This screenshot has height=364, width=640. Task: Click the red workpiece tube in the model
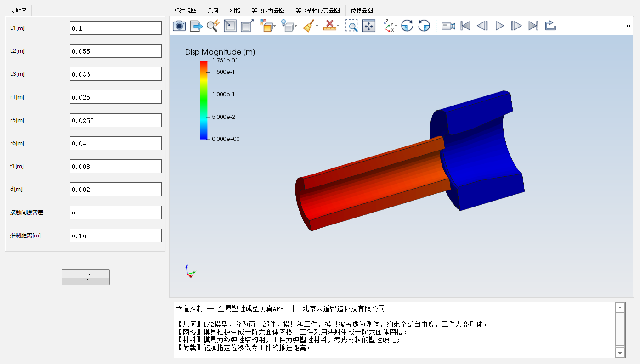tap(372, 184)
